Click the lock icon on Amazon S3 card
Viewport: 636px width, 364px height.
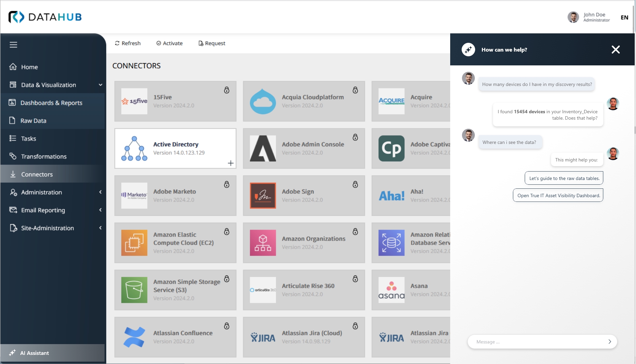(227, 279)
